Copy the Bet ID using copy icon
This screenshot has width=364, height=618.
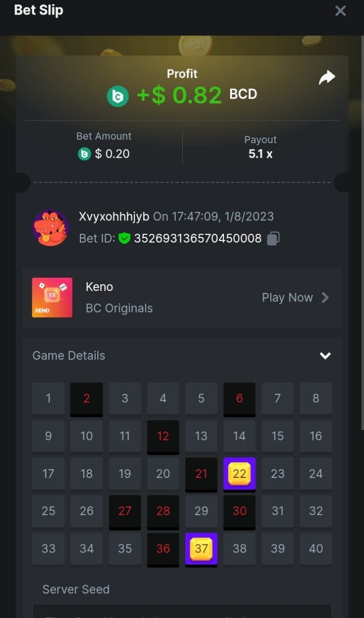click(273, 238)
